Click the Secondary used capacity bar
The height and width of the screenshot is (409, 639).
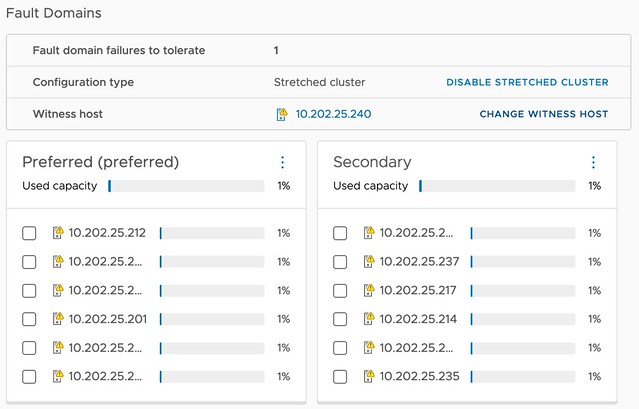497,186
